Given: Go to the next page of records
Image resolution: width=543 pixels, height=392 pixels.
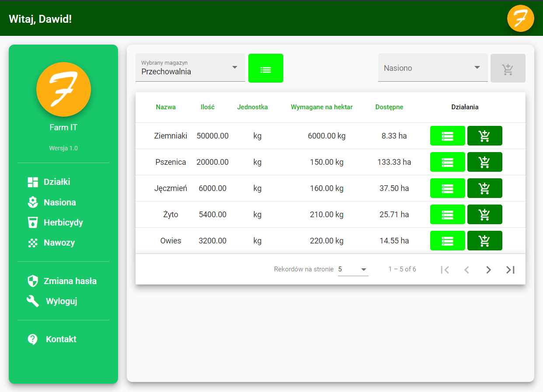Looking at the screenshot, I should click(488, 270).
